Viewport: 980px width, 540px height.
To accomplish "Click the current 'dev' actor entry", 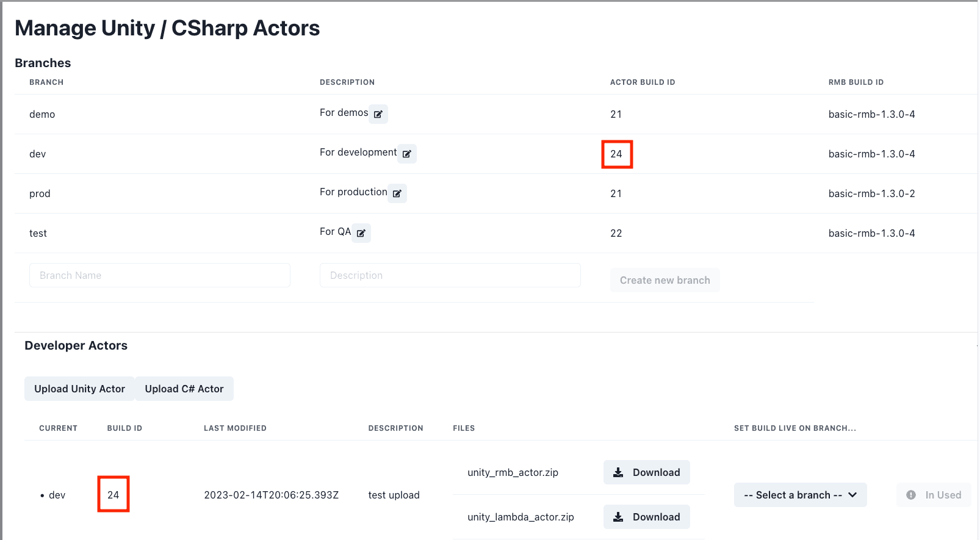I will pos(57,495).
